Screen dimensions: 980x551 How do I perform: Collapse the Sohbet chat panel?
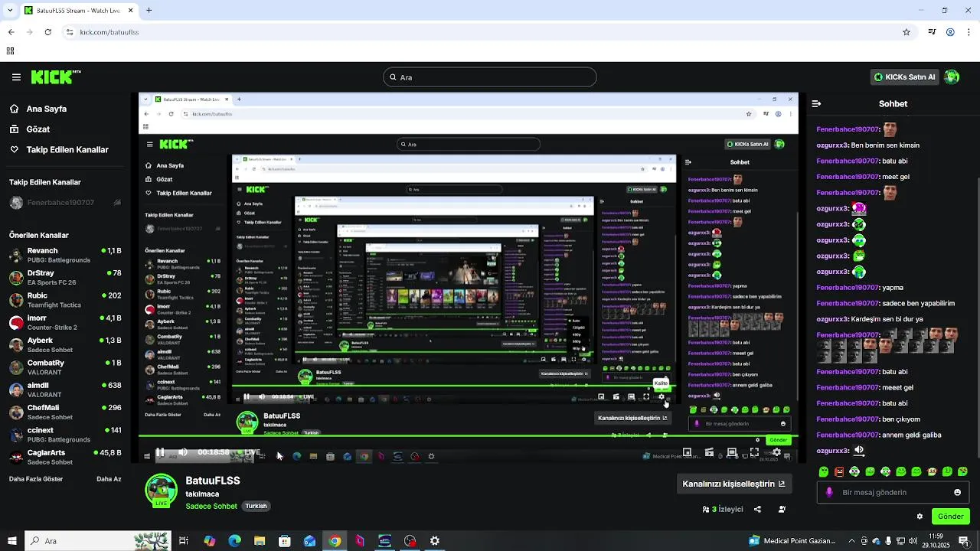point(816,103)
